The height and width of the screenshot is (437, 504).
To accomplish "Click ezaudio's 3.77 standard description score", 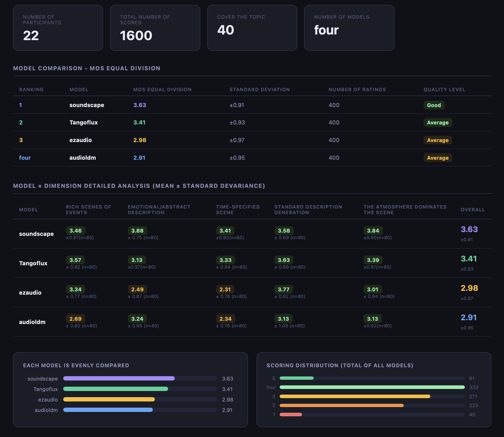I will [x=283, y=289].
